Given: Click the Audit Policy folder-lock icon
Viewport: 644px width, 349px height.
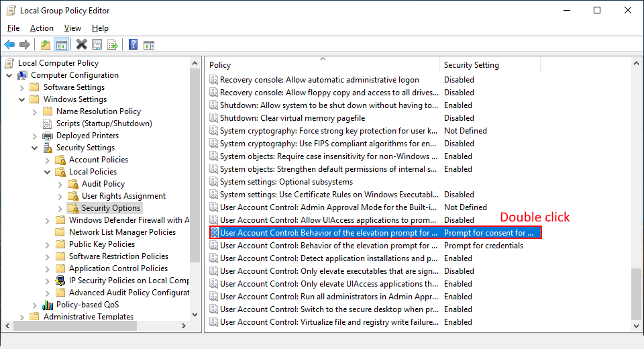Looking at the screenshot, I should point(73,184).
